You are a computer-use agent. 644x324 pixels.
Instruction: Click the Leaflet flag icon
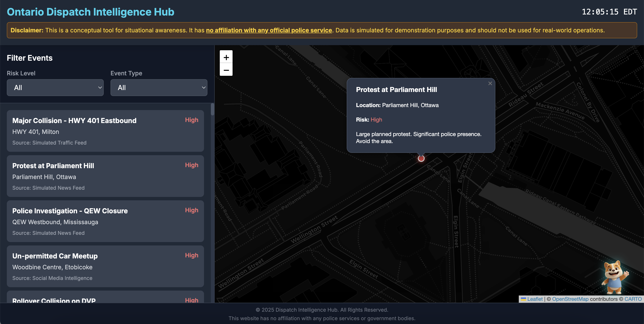point(523,299)
